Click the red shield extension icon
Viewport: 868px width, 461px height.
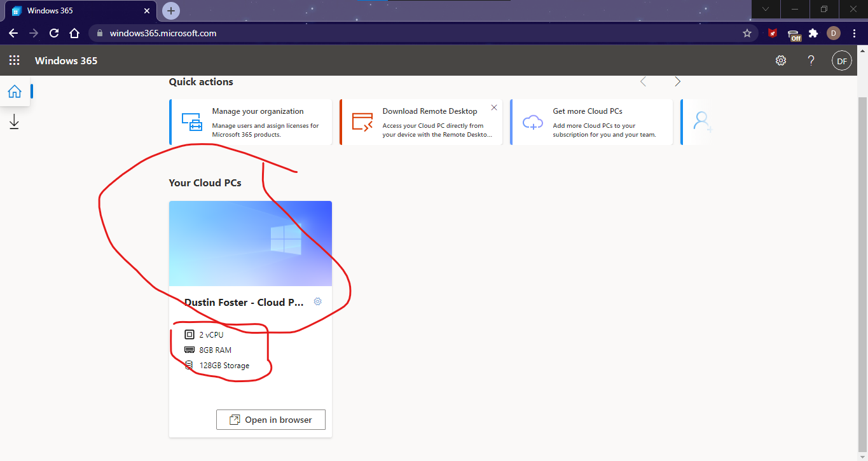pos(773,33)
